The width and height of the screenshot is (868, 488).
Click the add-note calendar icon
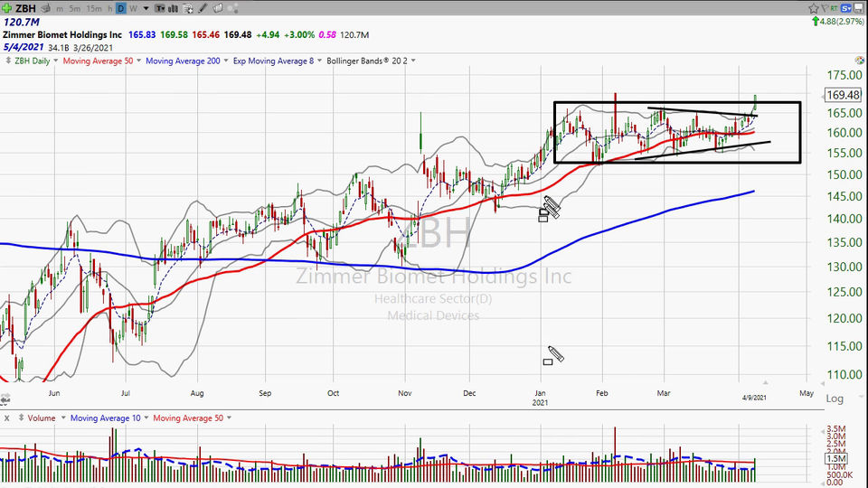point(188,8)
